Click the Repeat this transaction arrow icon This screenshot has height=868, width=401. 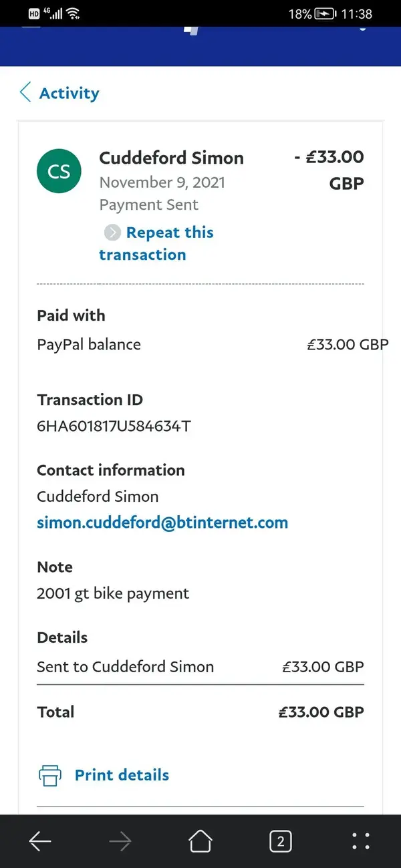point(112,233)
